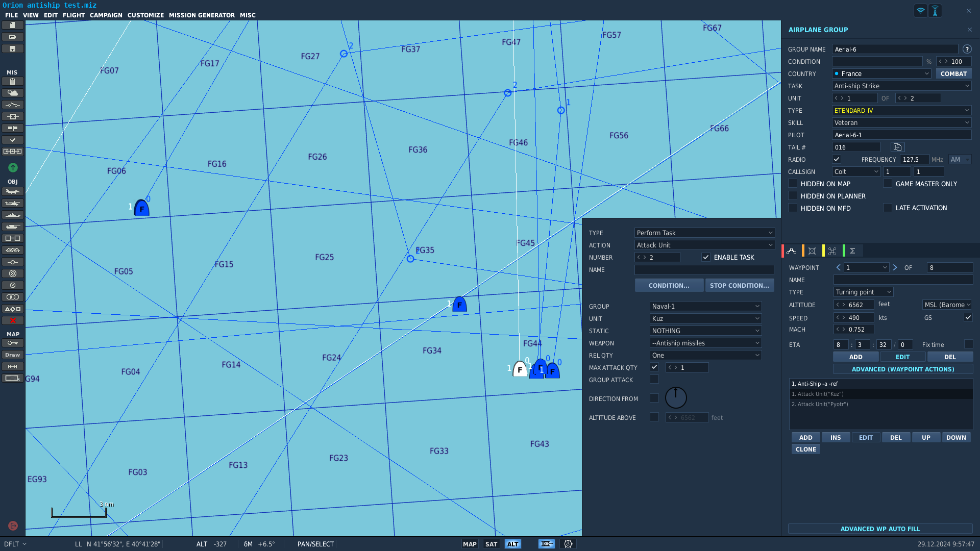Click the group name help question icon
This screenshot has width=980, height=551.
coord(967,49)
